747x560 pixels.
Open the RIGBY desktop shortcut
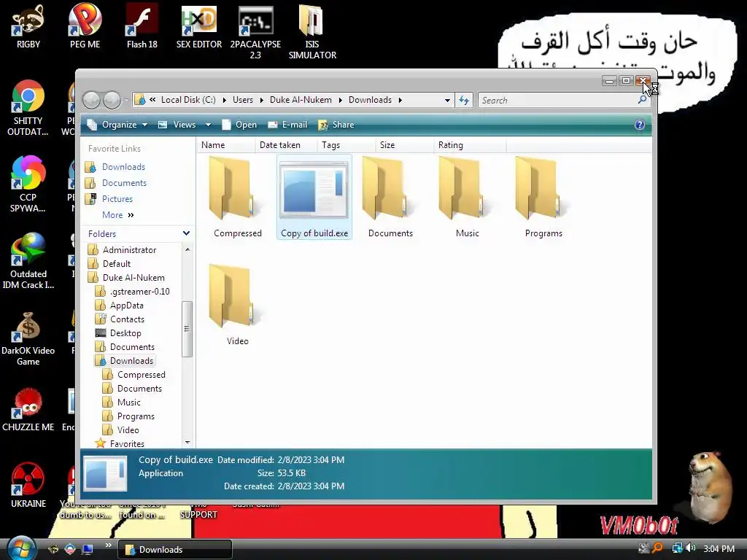(28, 26)
